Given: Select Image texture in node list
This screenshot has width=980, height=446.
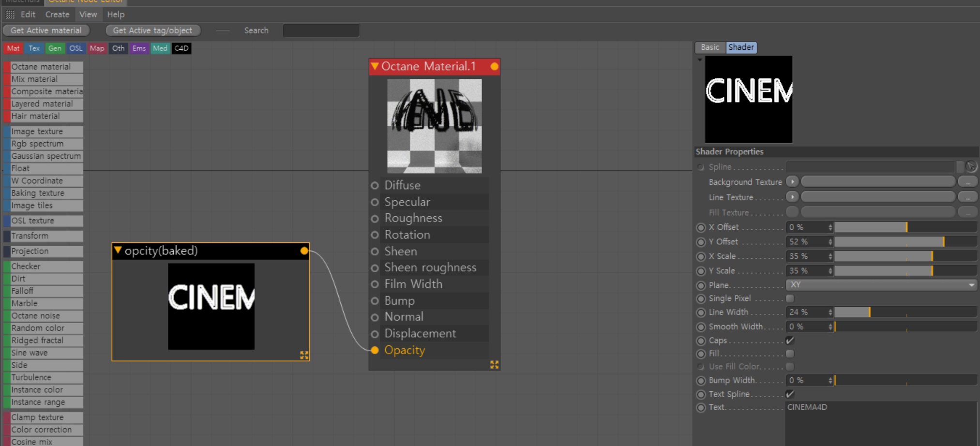Looking at the screenshot, I should pos(44,132).
